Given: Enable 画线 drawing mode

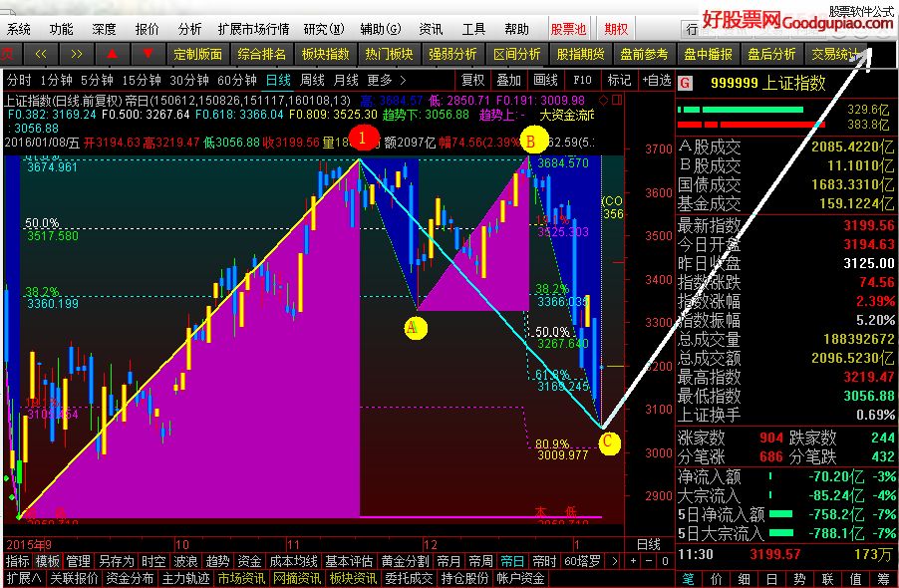Looking at the screenshot, I should (545, 81).
